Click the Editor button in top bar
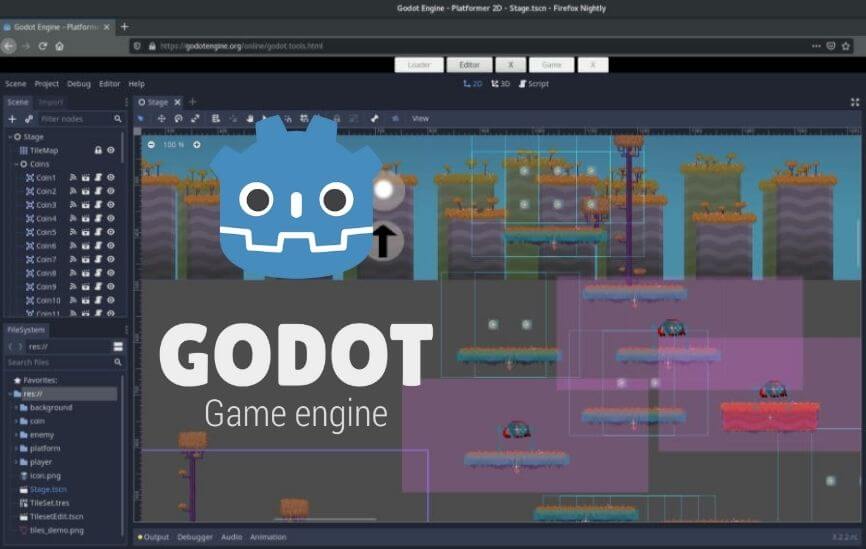Viewport: 866px width, 549px height. click(469, 64)
